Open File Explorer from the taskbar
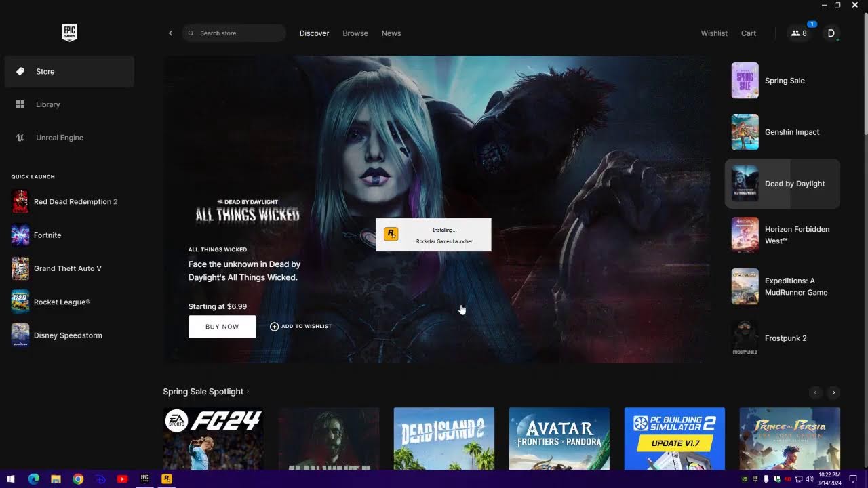868x488 pixels. [56, 479]
